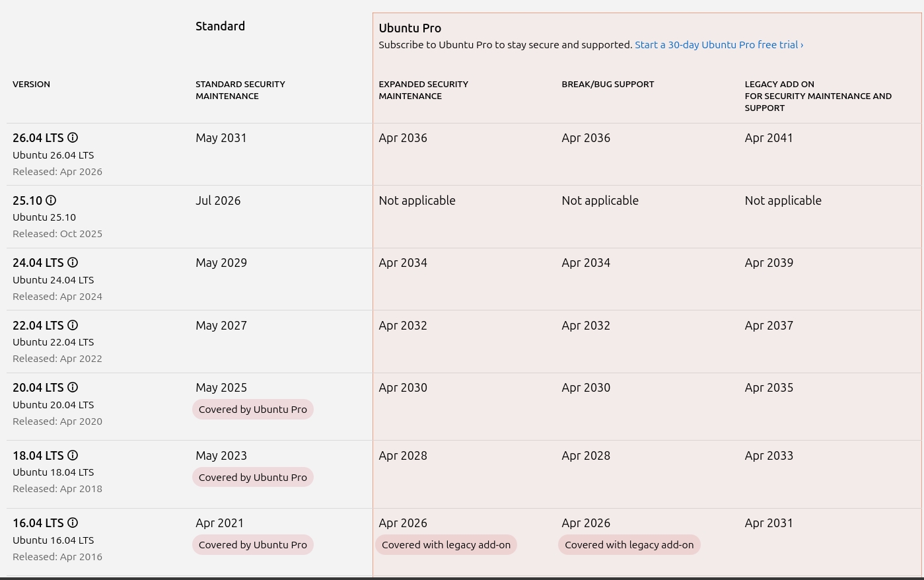The height and width of the screenshot is (580, 924).
Task: Click "Apr 2030" under Break/Bug Support
Action: coord(586,388)
